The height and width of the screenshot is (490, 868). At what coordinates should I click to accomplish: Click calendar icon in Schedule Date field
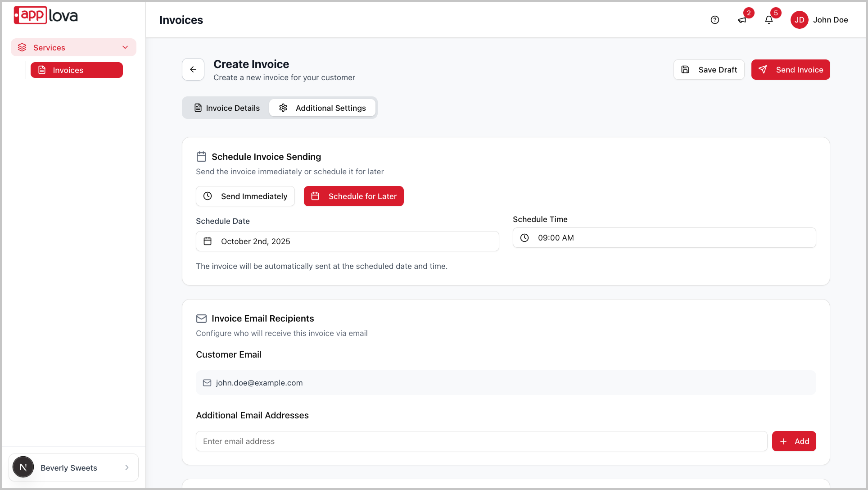click(208, 241)
